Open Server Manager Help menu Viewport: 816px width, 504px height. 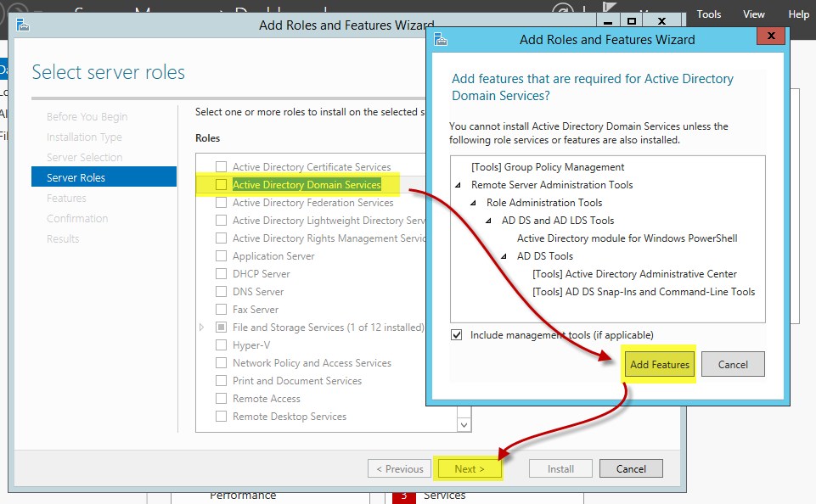pyautogui.click(x=798, y=14)
